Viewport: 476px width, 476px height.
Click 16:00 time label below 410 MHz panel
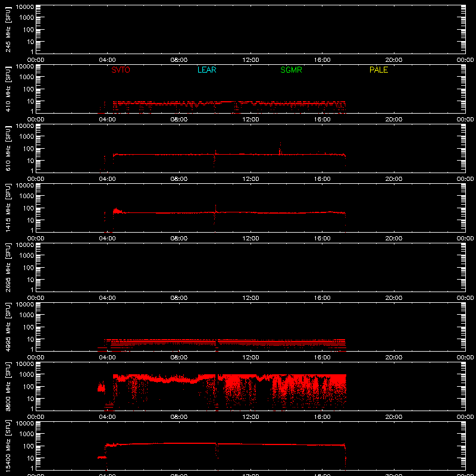point(322,120)
